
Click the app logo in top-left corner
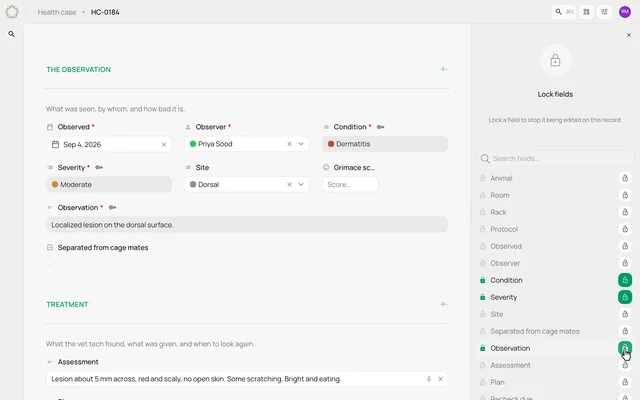tap(12, 12)
